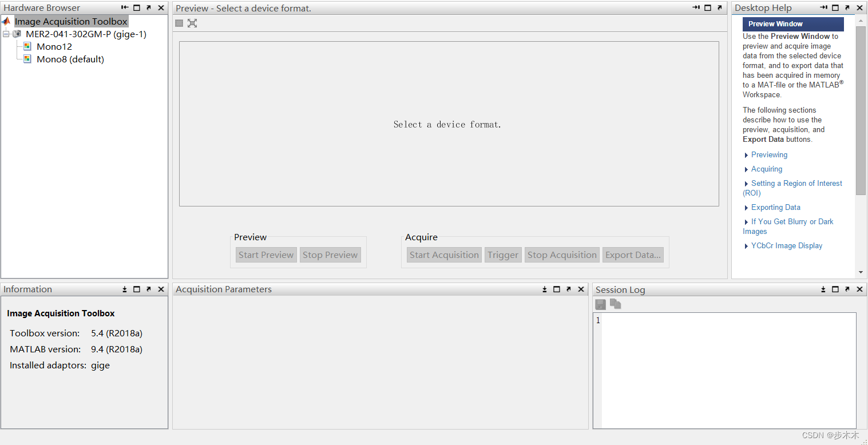Select the Mono8 (default) format
This screenshot has height=445, width=868.
pyautogui.click(x=70, y=59)
